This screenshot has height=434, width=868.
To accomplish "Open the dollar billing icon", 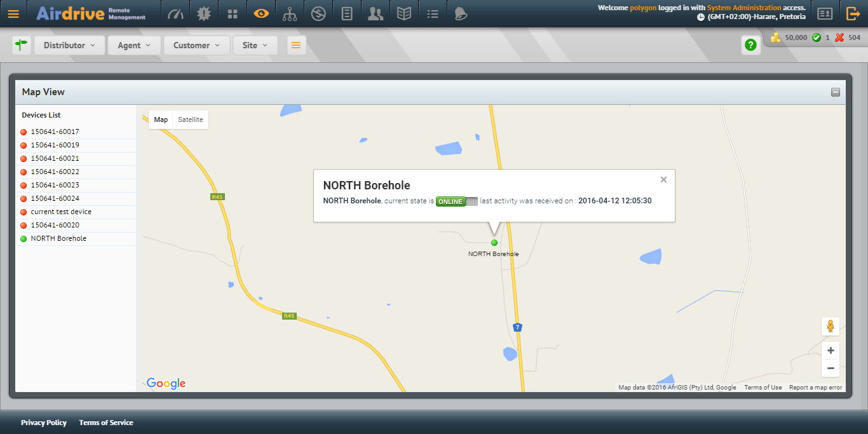I will point(318,13).
